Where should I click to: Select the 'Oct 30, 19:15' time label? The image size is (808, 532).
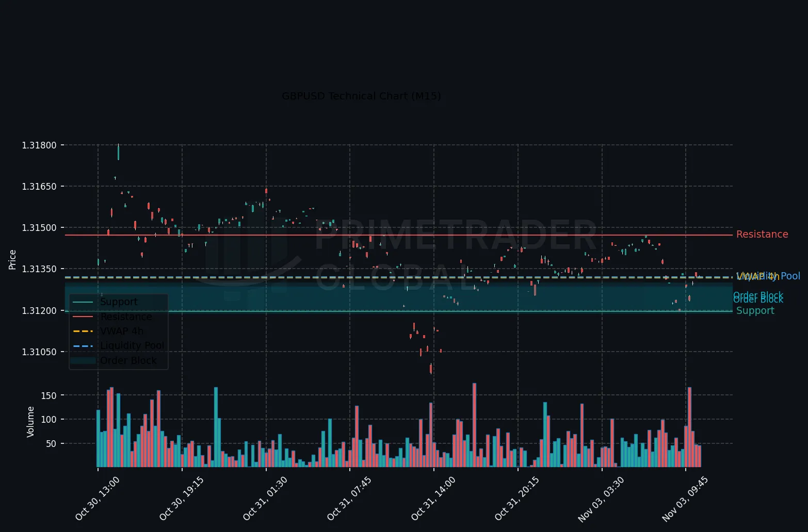(182, 498)
